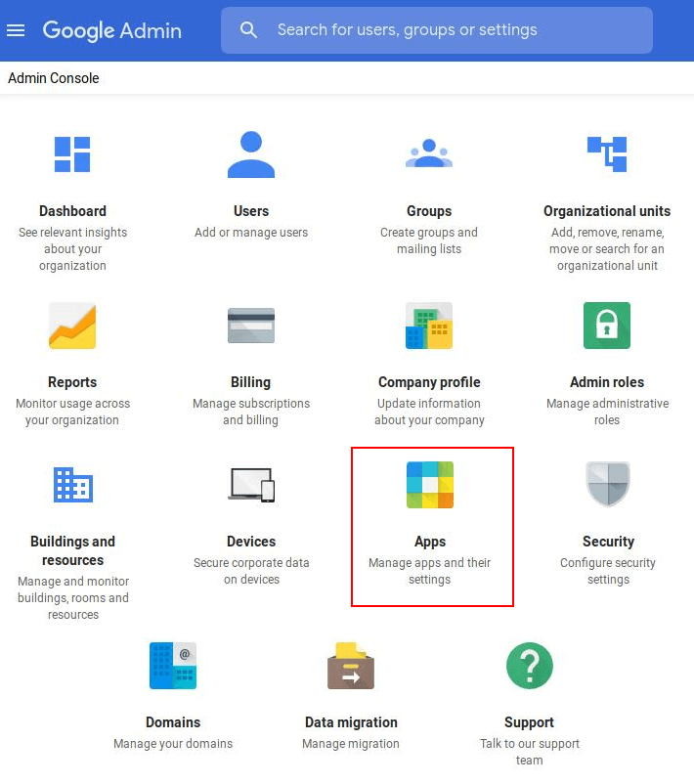Click 'Secure corporate data on devices' text
The image size is (694, 784).
(x=251, y=571)
